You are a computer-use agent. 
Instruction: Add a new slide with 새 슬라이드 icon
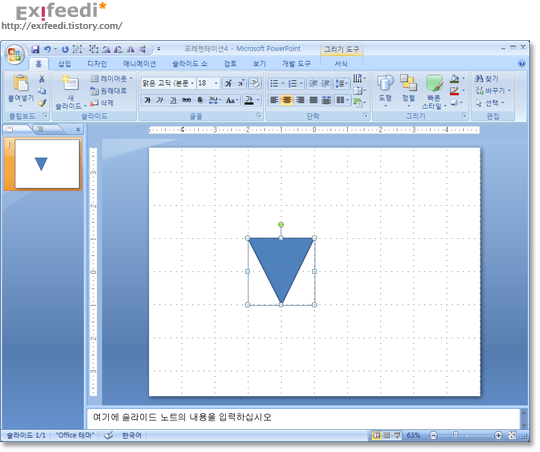click(x=70, y=83)
